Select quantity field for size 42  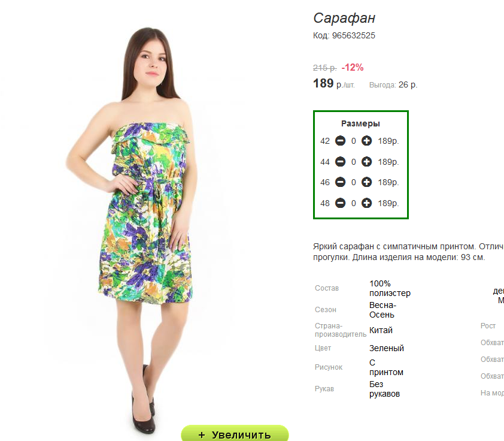click(354, 141)
